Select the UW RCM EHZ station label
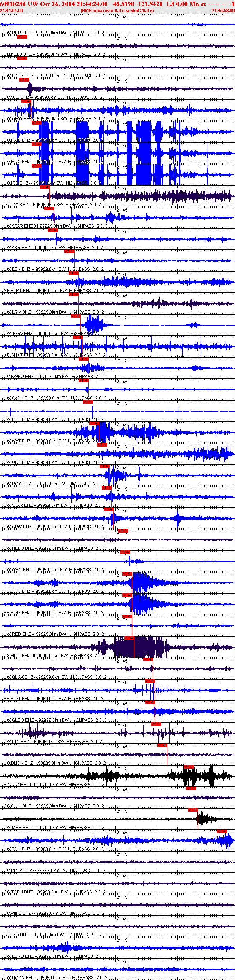Screen dimensions: 235x980 tap(54, 484)
